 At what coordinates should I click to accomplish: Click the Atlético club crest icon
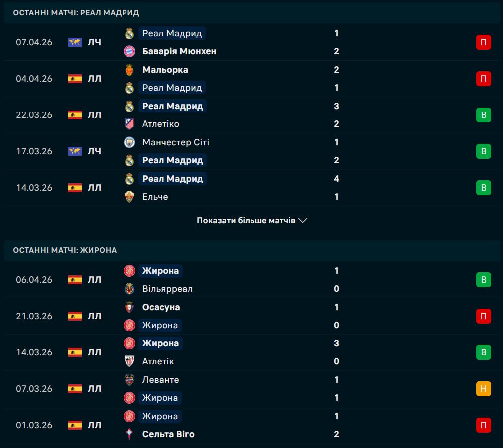(x=129, y=124)
